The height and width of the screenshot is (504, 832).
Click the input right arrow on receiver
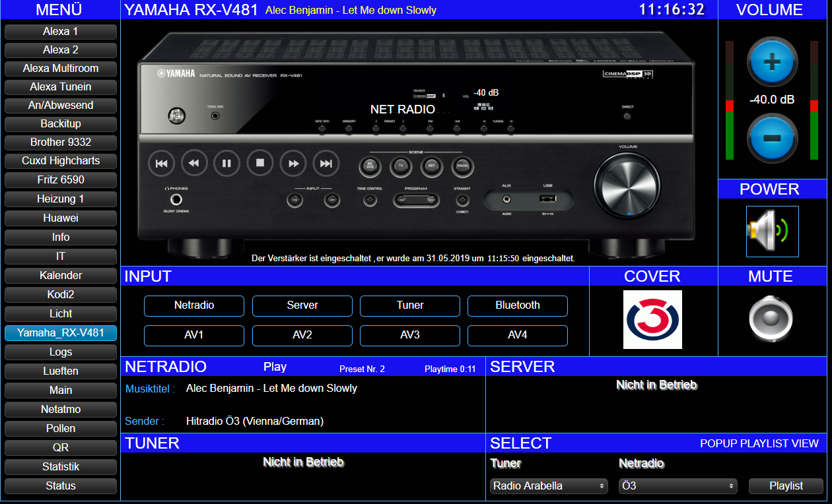click(x=332, y=199)
